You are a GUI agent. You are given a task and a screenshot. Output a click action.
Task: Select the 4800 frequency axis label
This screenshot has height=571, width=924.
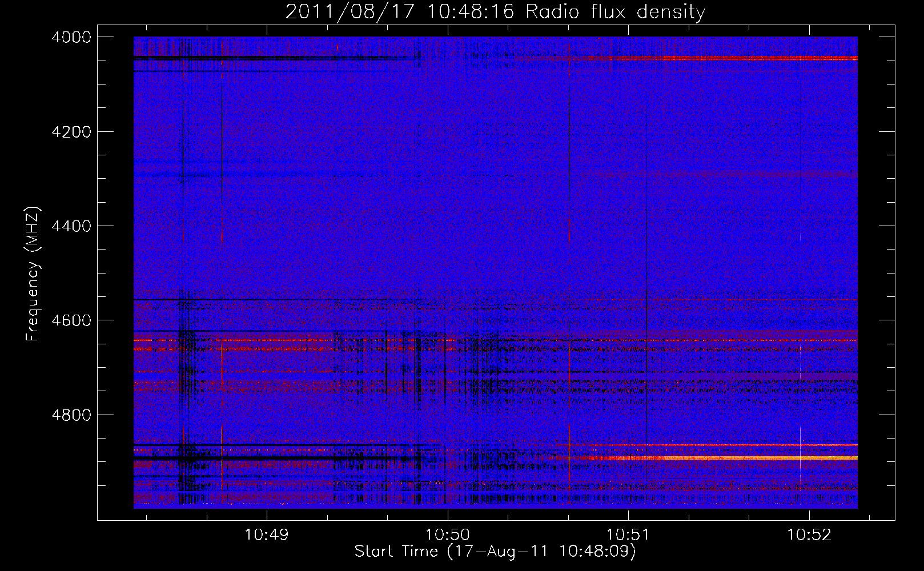(71, 415)
